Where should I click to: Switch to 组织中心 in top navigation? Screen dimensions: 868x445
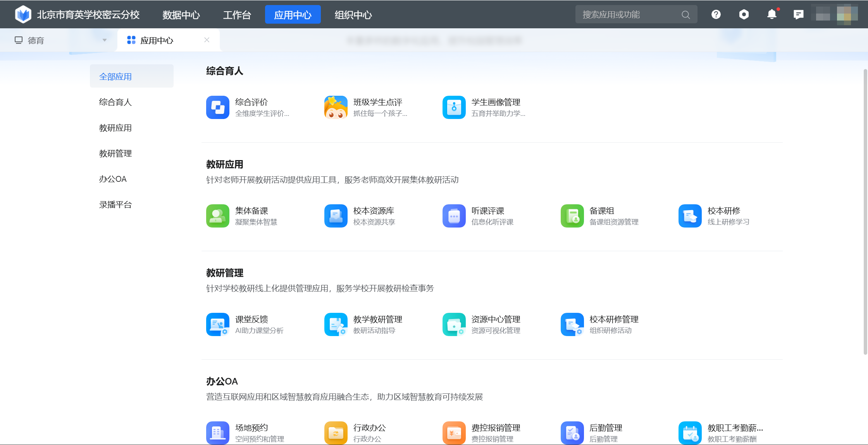tap(353, 15)
